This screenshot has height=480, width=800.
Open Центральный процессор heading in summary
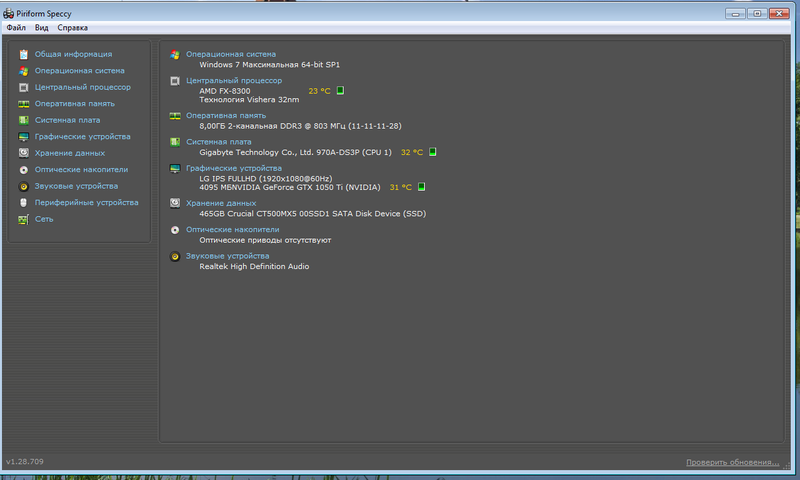[x=234, y=81]
